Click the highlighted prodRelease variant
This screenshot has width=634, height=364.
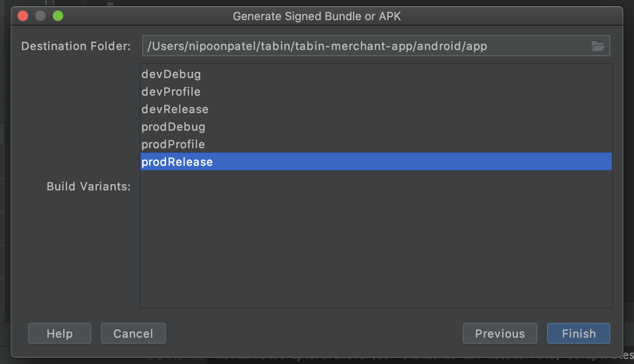point(376,161)
